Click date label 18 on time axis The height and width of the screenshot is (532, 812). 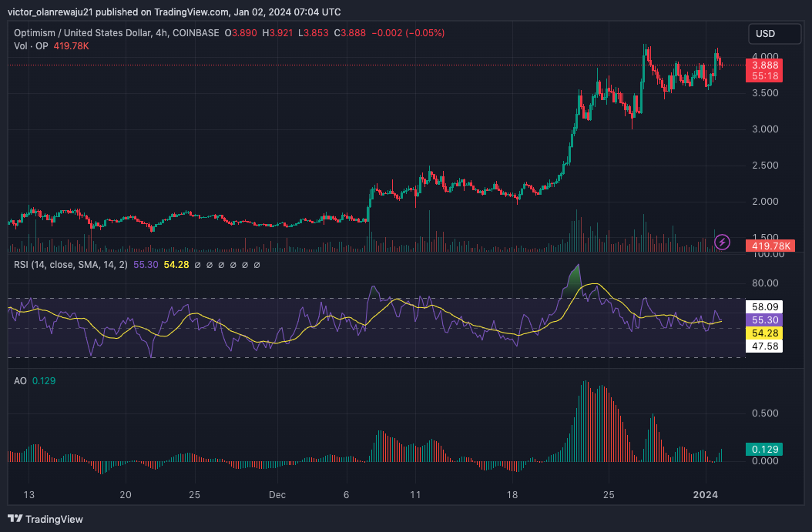click(x=512, y=495)
